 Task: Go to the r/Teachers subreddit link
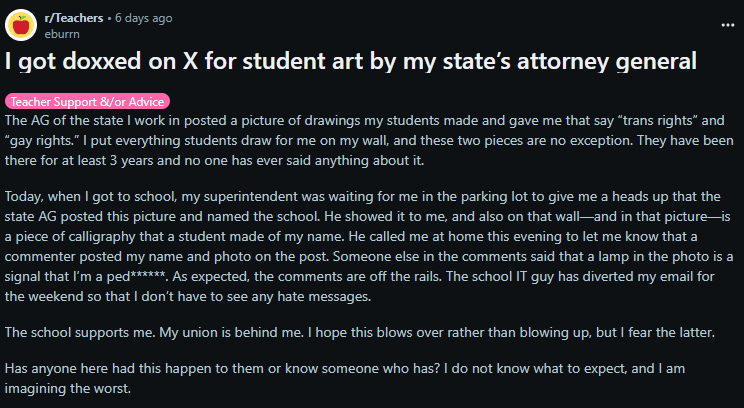[x=74, y=18]
